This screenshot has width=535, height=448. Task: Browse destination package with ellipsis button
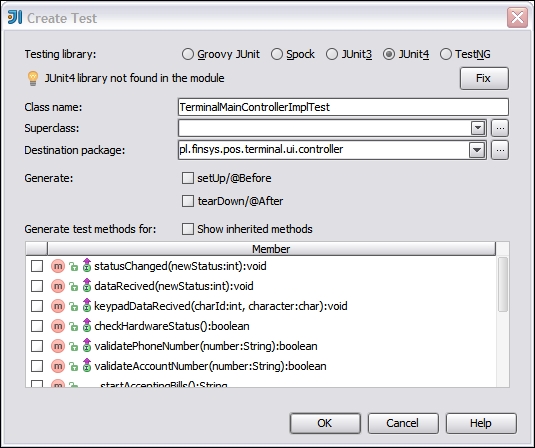tap(500, 150)
